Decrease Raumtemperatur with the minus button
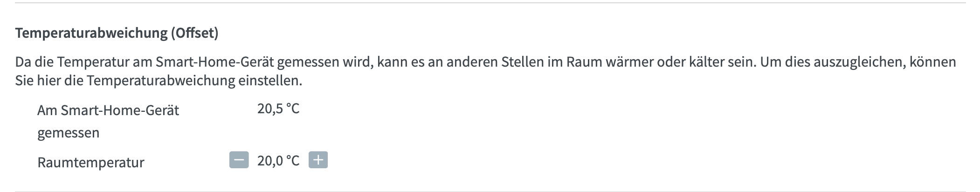Screen dimensions: 980x192 (x=239, y=160)
